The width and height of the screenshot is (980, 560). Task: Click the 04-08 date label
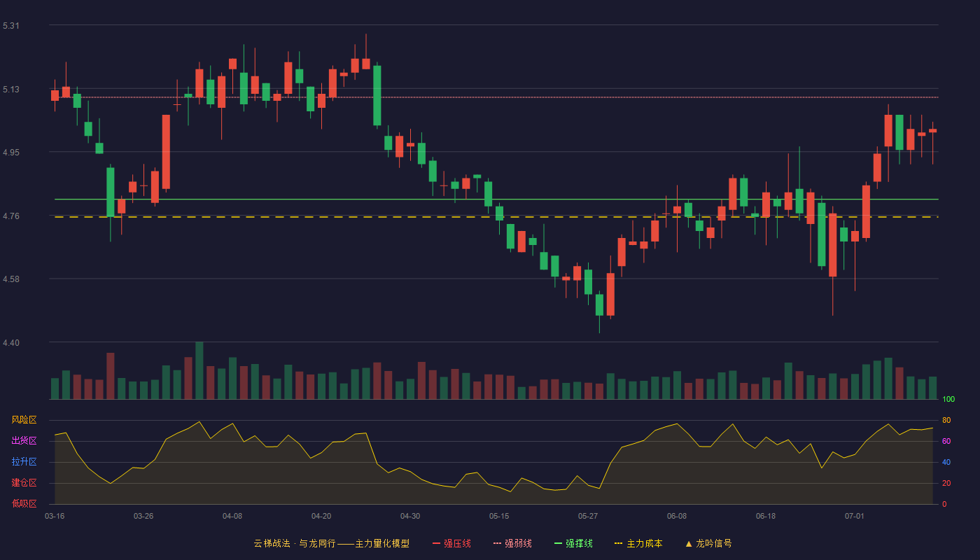pyautogui.click(x=232, y=516)
